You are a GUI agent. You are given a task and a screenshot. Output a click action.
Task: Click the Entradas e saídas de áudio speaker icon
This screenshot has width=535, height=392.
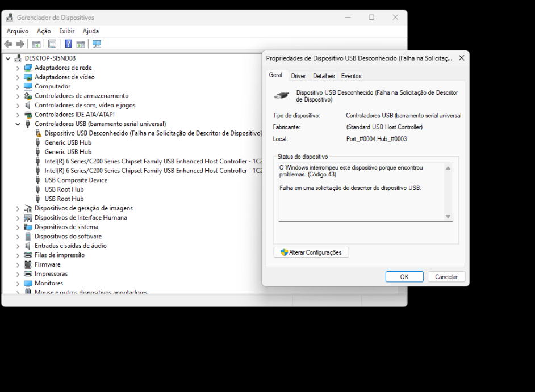(28, 246)
